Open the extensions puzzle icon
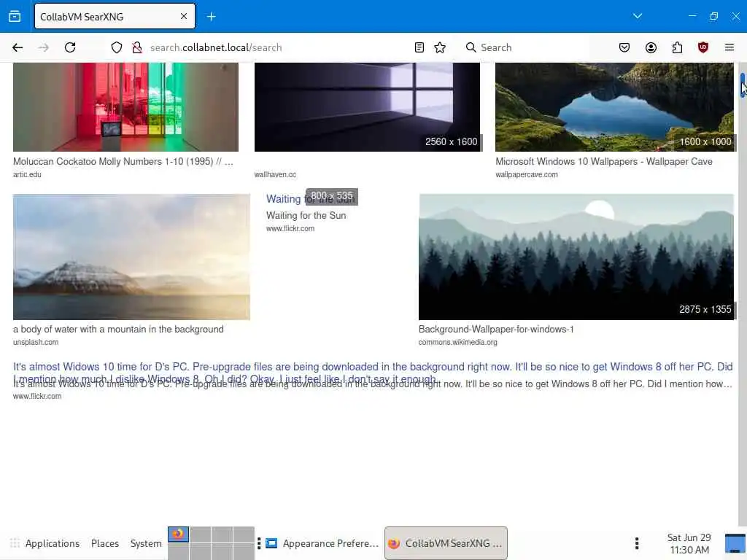The height and width of the screenshot is (560, 747). coord(677,47)
